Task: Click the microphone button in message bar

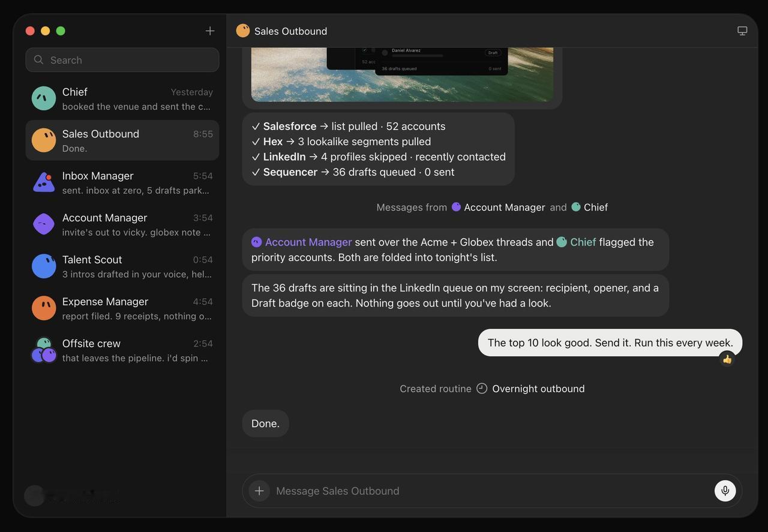Action: click(x=725, y=491)
